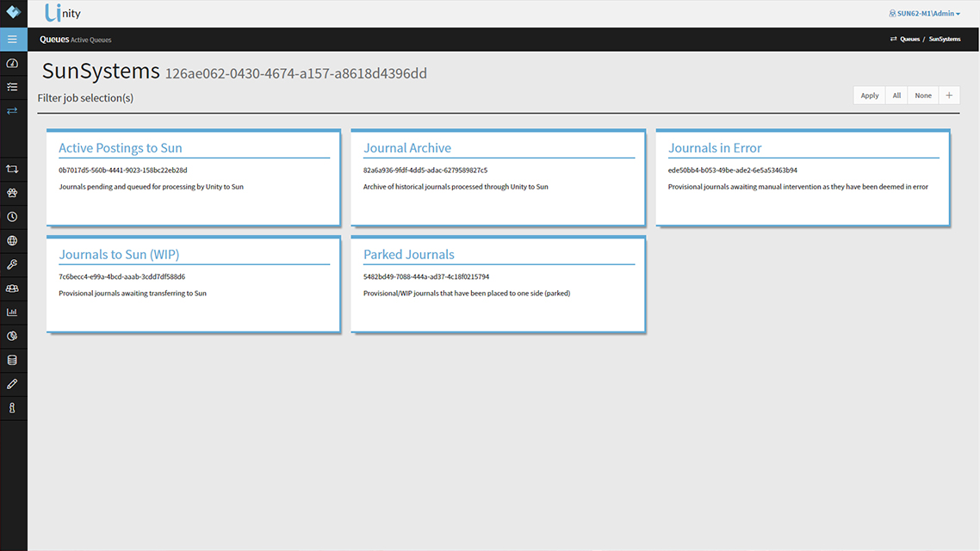This screenshot has height=551, width=980.
Task: Open the database icon in sidebar
Action: pyautogui.click(x=13, y=360)
